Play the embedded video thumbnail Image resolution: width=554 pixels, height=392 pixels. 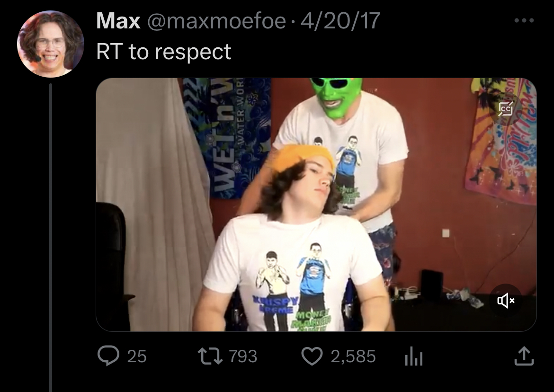coord(316,205)
